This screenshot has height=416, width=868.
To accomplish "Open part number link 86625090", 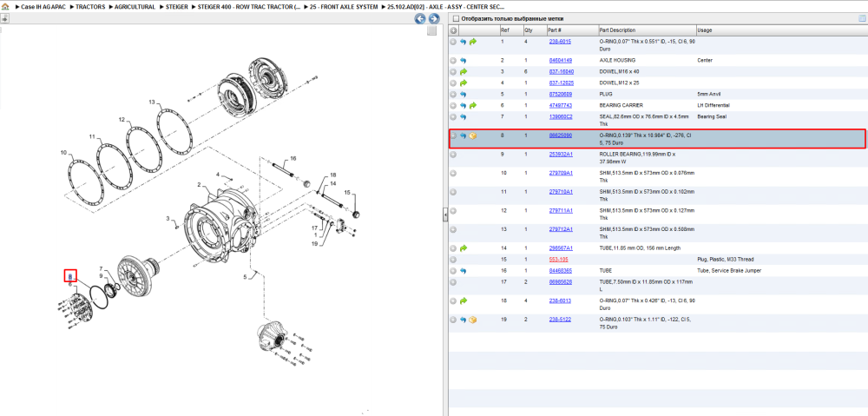I will click(560, 135).
